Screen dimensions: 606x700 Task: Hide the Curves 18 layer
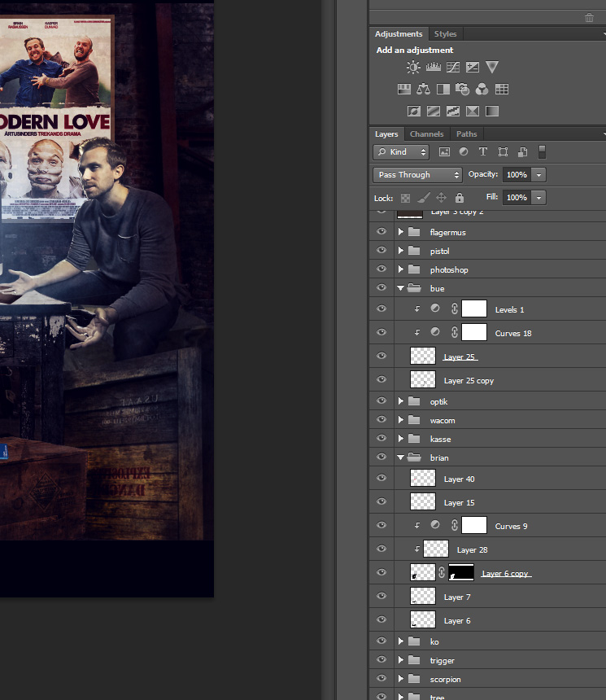click(381, 332)
